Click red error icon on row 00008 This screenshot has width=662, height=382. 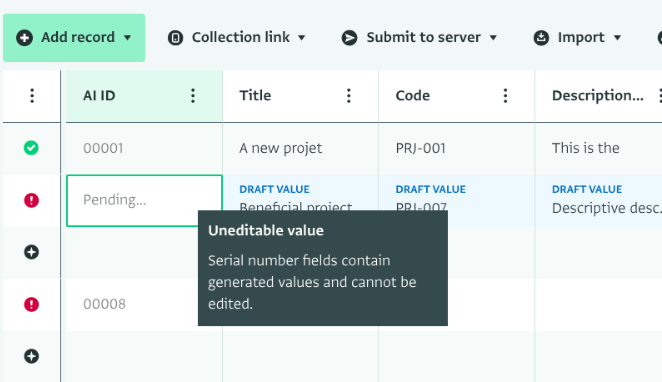click(x=31, y=304)
